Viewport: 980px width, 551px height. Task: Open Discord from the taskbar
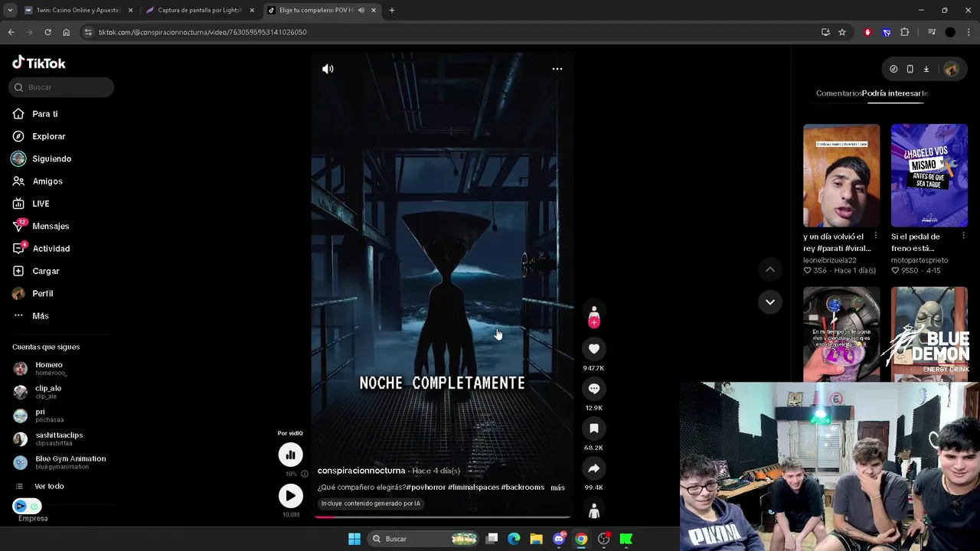pos(559,539)
